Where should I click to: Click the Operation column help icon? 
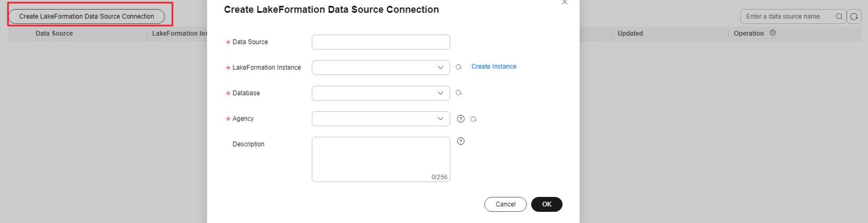(773, 33)
